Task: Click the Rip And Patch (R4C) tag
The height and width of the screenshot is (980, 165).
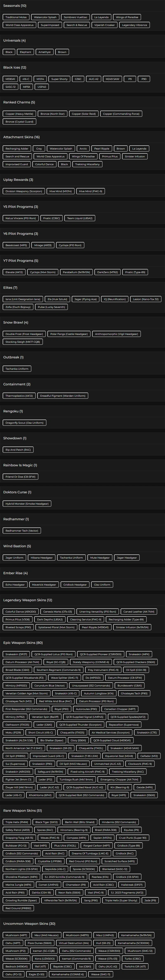Action: tap(18, 450)
